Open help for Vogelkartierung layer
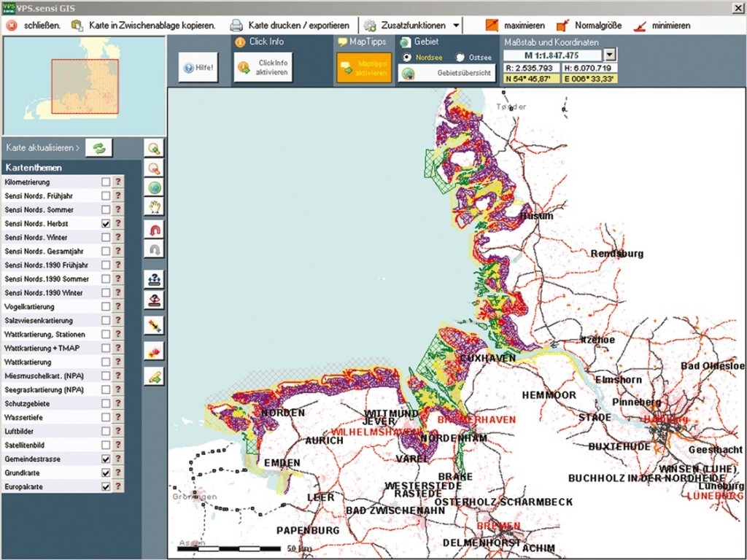This screenshot has width=747, height=560. click(117, 307)
